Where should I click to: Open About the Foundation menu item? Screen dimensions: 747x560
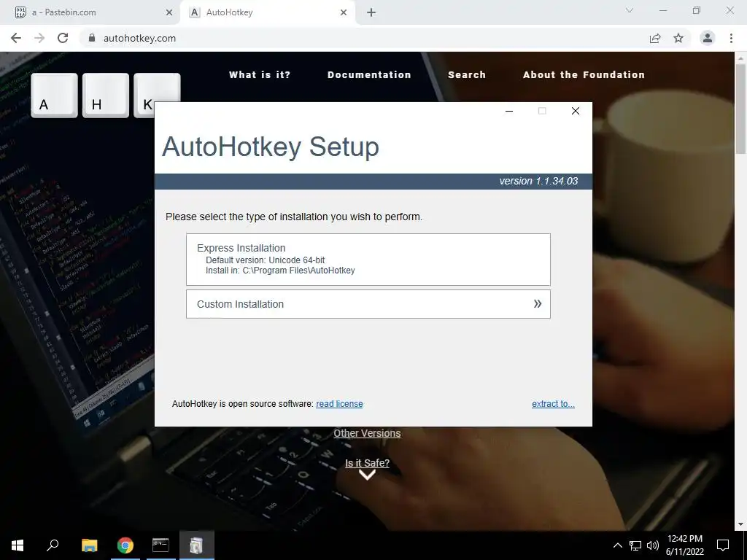pos(584,75)
